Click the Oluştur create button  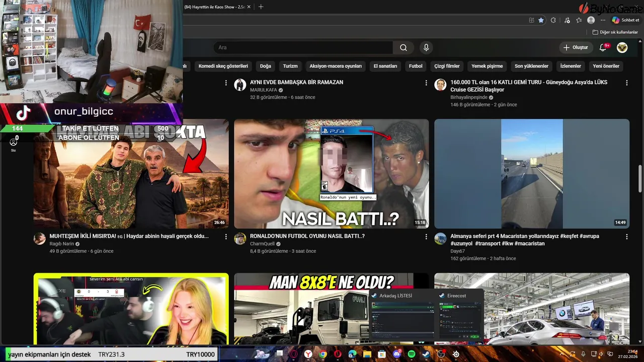click(576, 48)
